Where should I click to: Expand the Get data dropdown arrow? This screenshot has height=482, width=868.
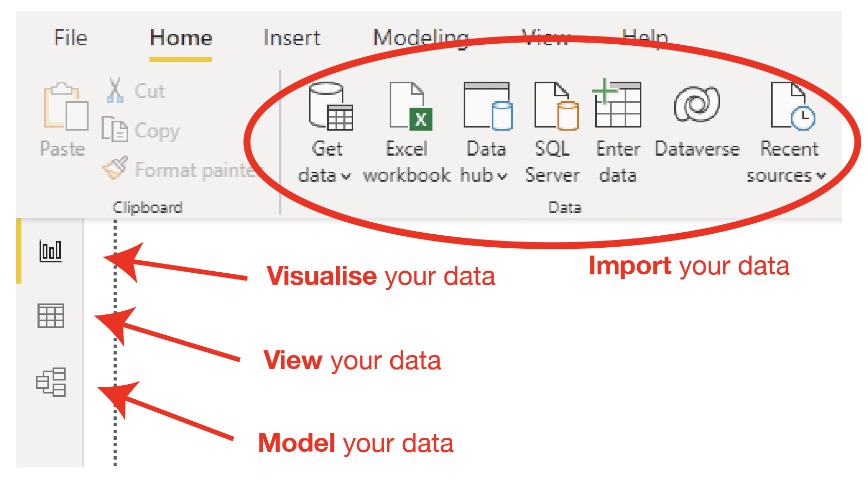point(346,177)
